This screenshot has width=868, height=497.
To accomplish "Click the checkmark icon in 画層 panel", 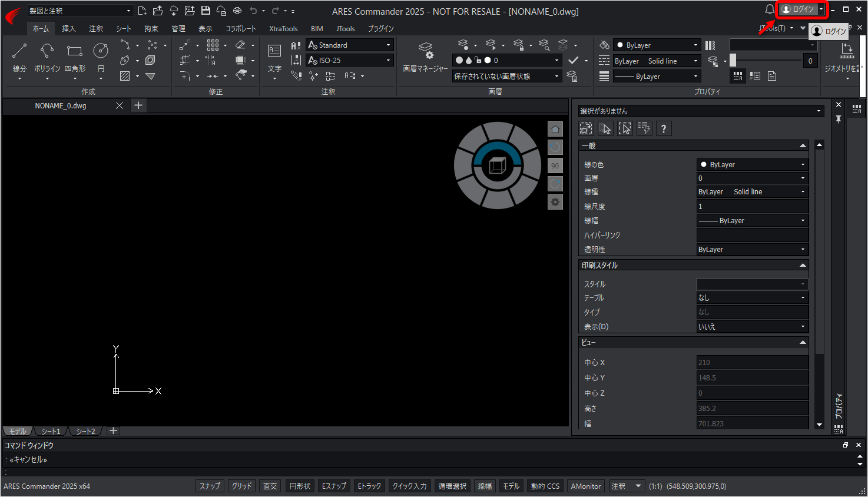I will (x=574, y=60).
